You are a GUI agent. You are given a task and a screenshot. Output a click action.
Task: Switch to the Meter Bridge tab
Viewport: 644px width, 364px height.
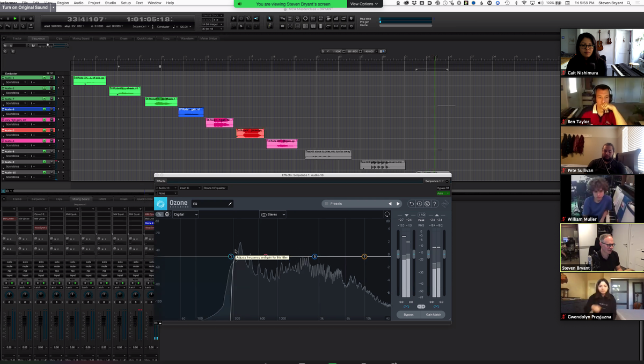pyautogui.click(x=209, y=39)
